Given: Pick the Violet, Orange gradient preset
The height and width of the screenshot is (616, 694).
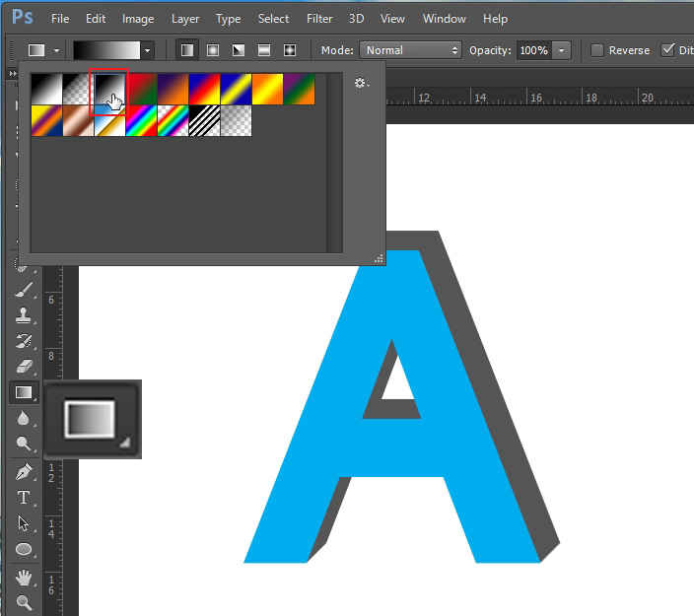Looking at the screenshot, I should tap(173, 90).
